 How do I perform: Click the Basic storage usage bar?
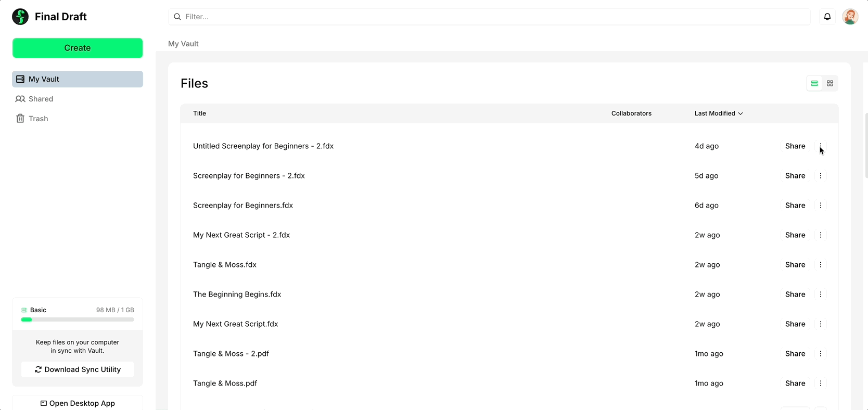(x=78, y=319)
